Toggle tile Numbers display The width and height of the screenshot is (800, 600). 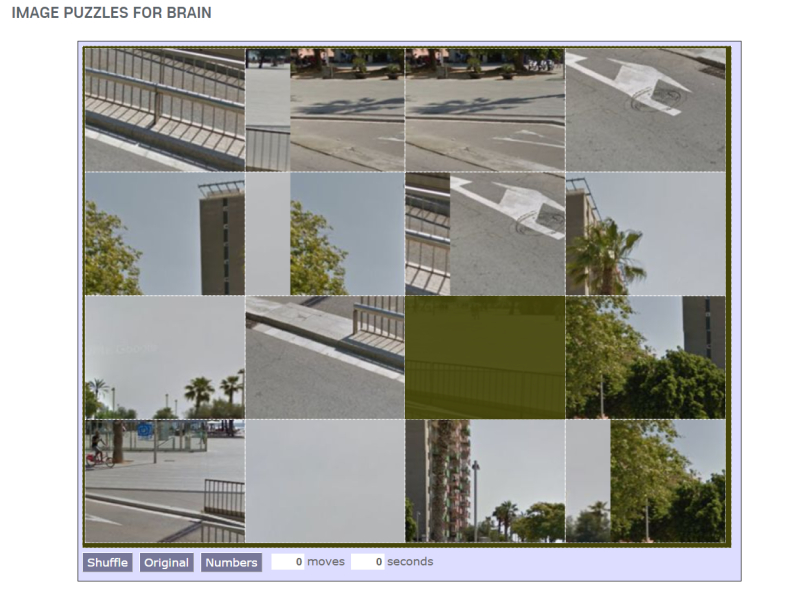click(231, 562)
